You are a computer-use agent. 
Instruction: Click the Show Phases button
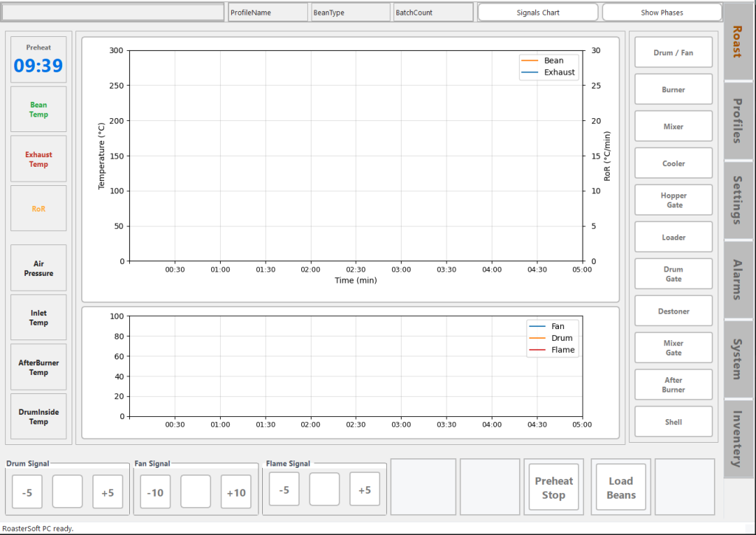click(x=661, y=13)
